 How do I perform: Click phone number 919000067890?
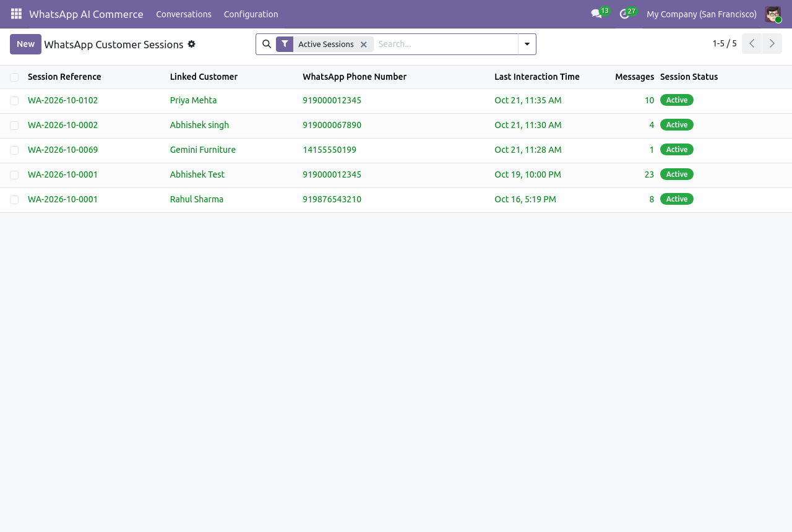coord(332,125)
